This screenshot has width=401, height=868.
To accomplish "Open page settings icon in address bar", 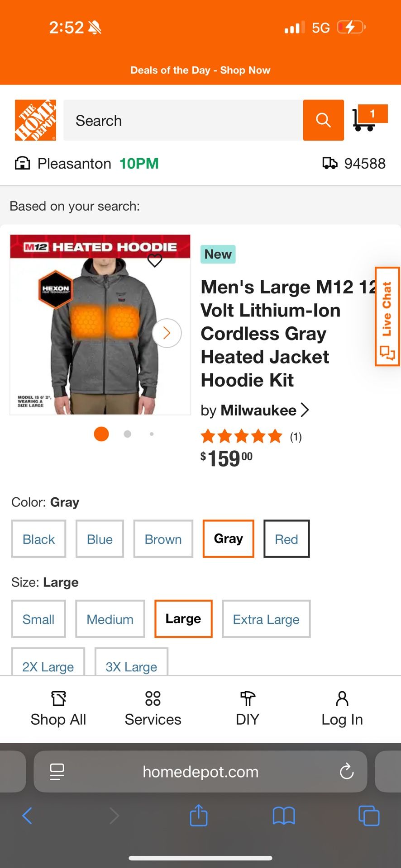I will click(57, 772).
